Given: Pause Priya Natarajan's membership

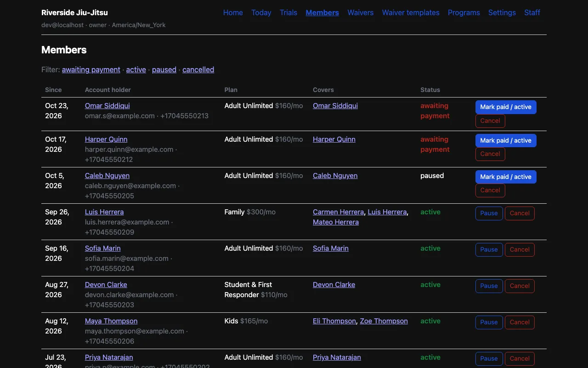Looking at the screenshot, I should 489,359.
